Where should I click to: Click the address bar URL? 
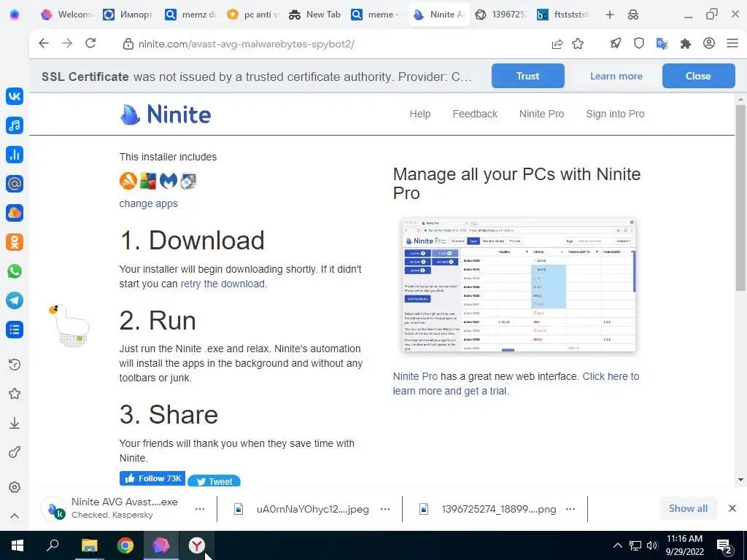pyautogui.click(x=247, y=44)
